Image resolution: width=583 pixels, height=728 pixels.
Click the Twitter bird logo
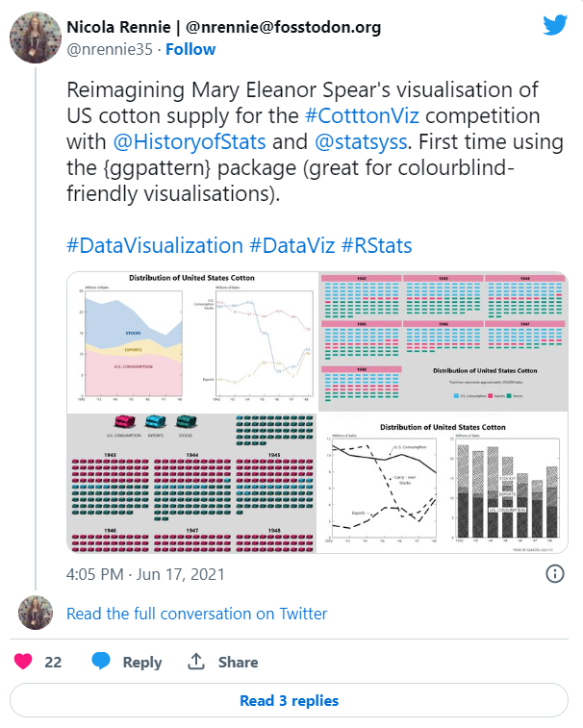(555, 25)
